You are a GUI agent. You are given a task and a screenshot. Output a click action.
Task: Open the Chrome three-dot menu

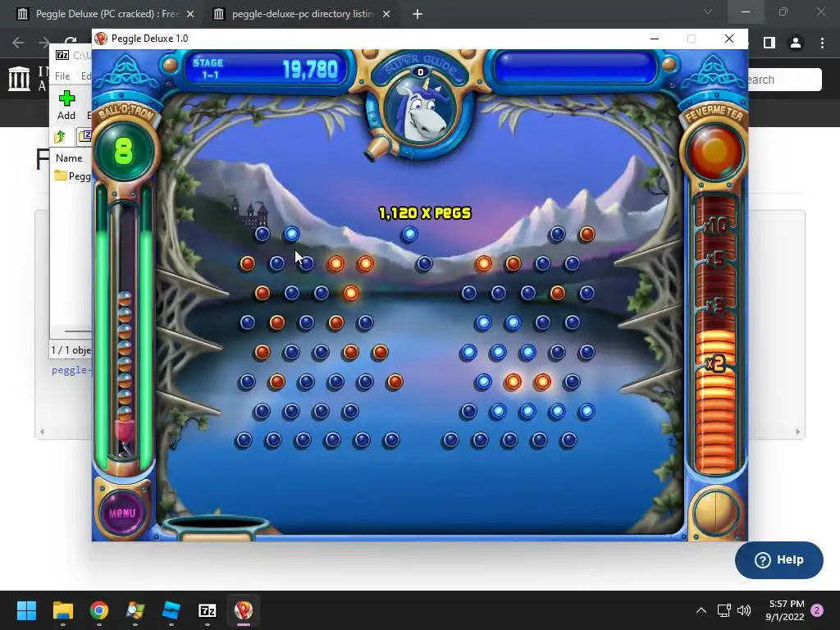click(x=822, y=43)
